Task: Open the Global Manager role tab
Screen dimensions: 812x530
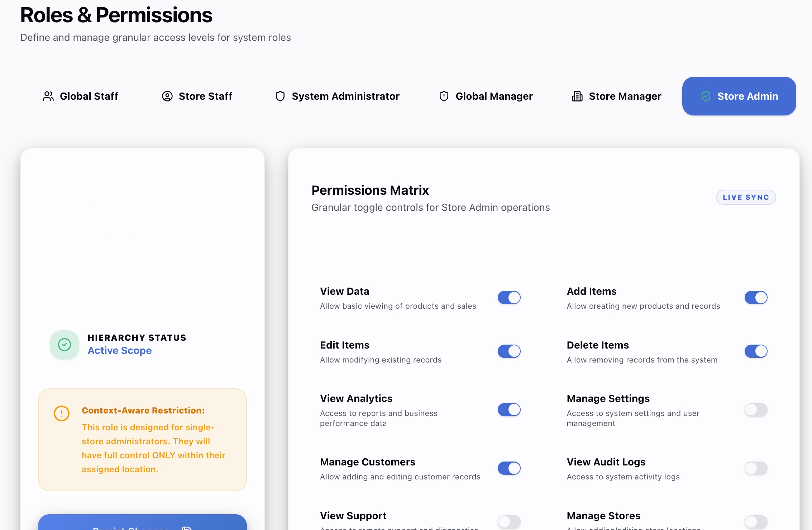Action: pos(485,96)
